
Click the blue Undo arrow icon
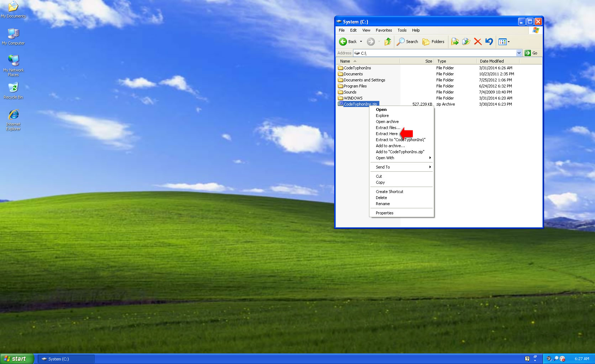489,42
